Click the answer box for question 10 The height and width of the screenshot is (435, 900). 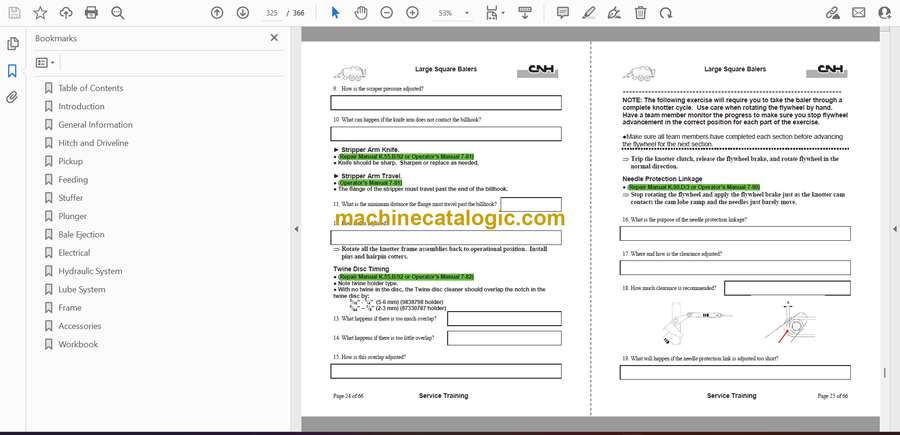[x=446, y=134]
